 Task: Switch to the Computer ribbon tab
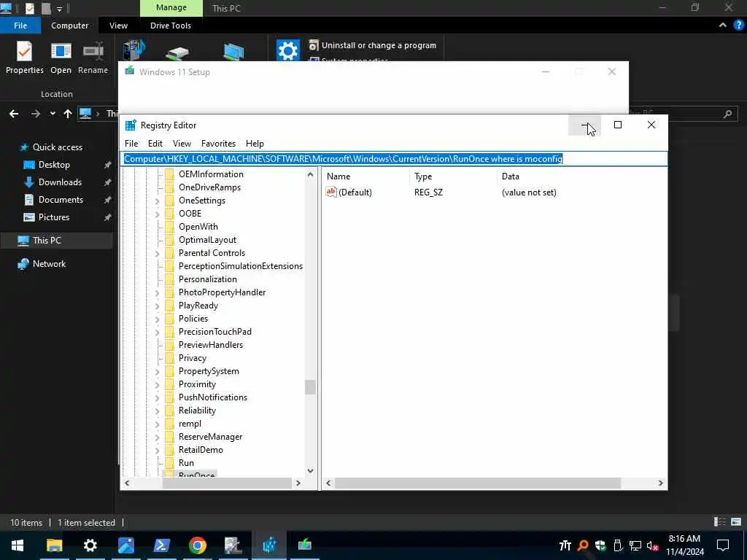click(x=69, y=26)
